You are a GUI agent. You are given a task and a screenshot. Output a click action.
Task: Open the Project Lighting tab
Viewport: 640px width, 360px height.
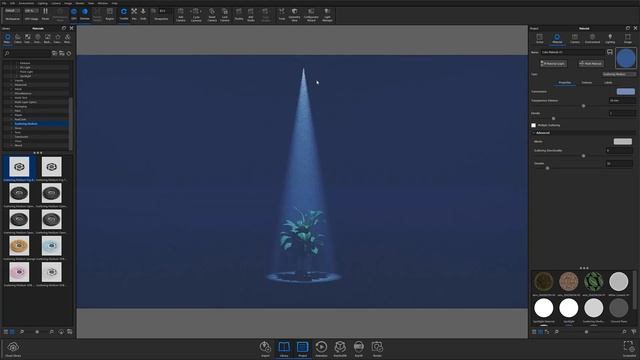[x=610, y=39]
